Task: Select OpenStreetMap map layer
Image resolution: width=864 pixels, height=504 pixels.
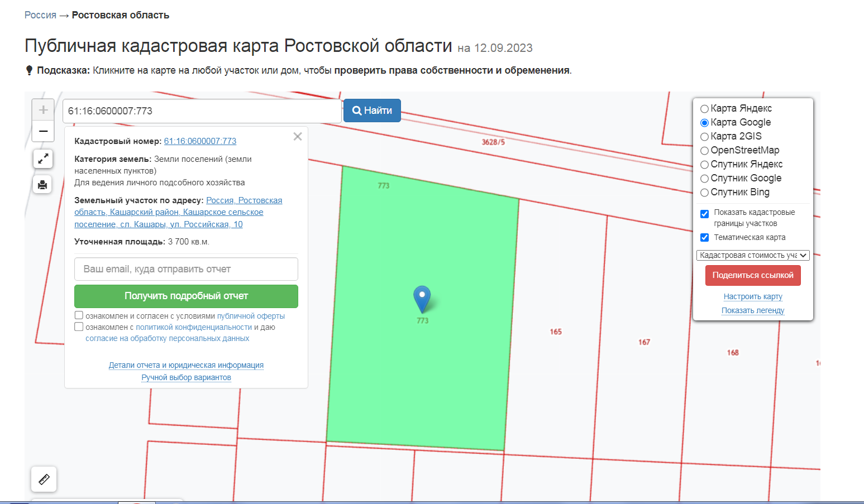Action: tap(705, 151)
